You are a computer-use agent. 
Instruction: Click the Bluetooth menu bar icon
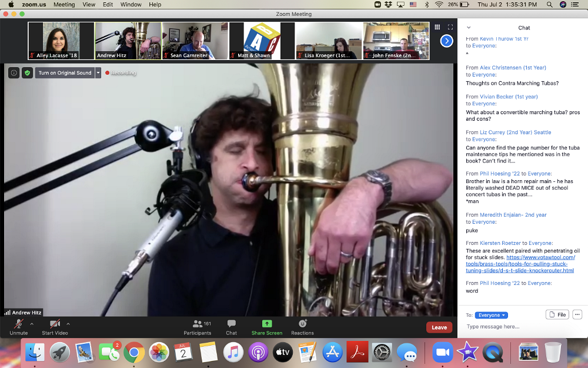[x=426, y=5]
